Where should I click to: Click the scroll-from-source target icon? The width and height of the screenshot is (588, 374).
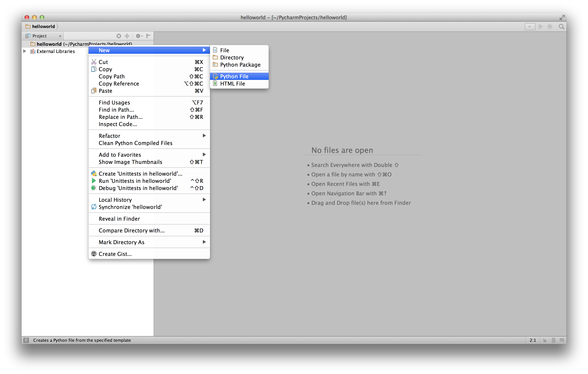click(119, 36)
